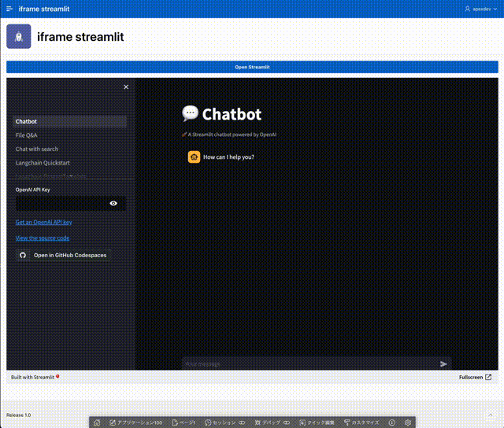Expand the sidebar page list chevron
Viewport: 504px width, 428px height.
pos(71,176)
